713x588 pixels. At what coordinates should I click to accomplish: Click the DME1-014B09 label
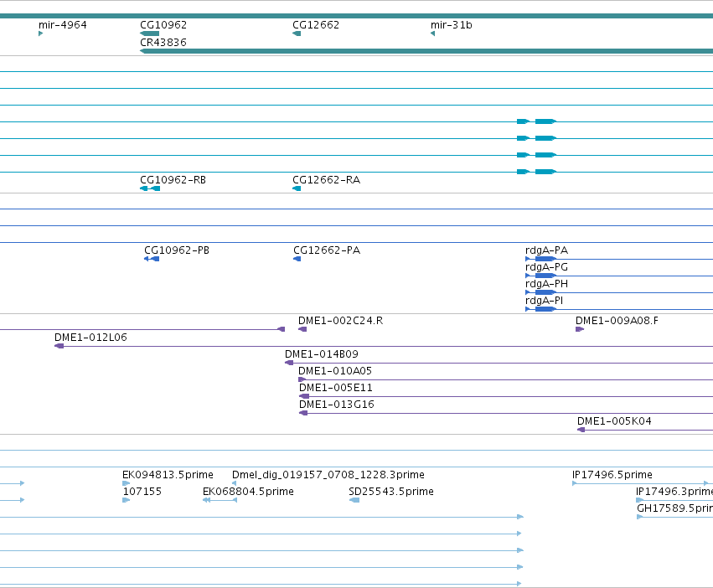(x=322, y=354)
